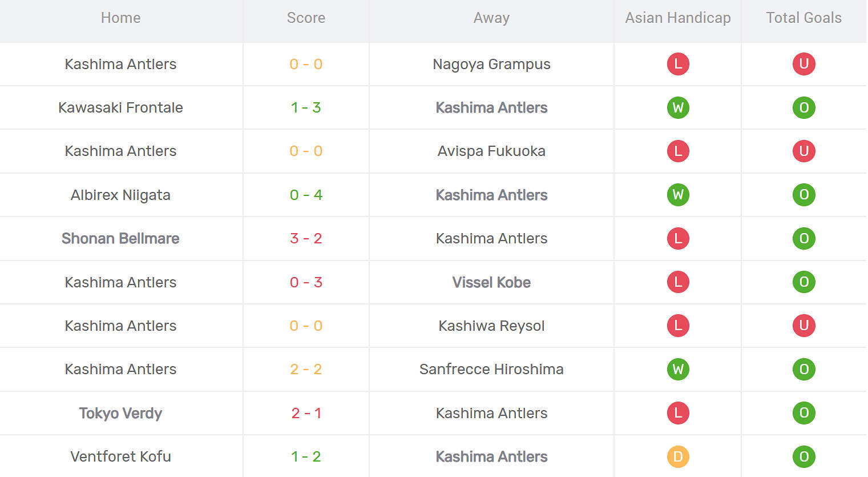The image size is (868, 477).
Task: Click the Tokyo Verdy team name
Action: click(x=120, y=413)
